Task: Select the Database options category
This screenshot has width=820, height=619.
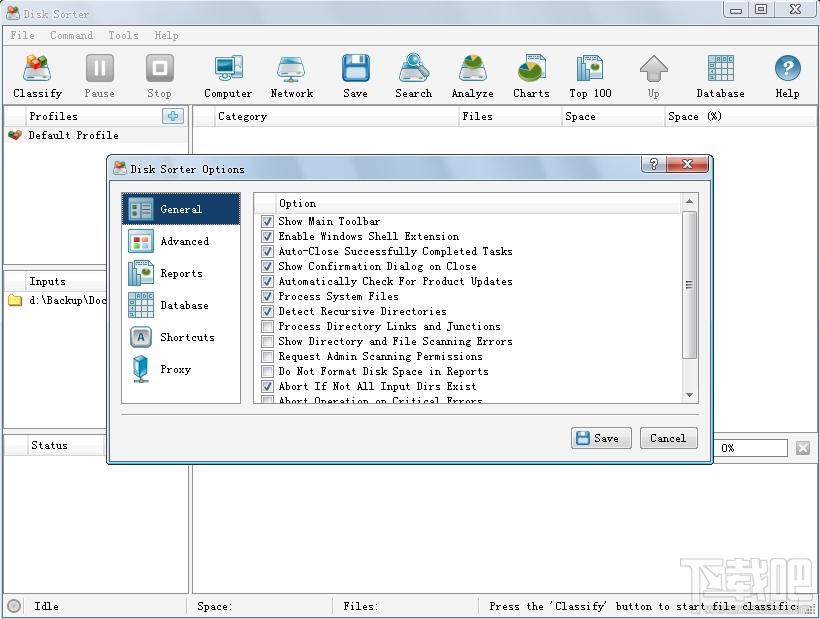Action: [181, 305]
